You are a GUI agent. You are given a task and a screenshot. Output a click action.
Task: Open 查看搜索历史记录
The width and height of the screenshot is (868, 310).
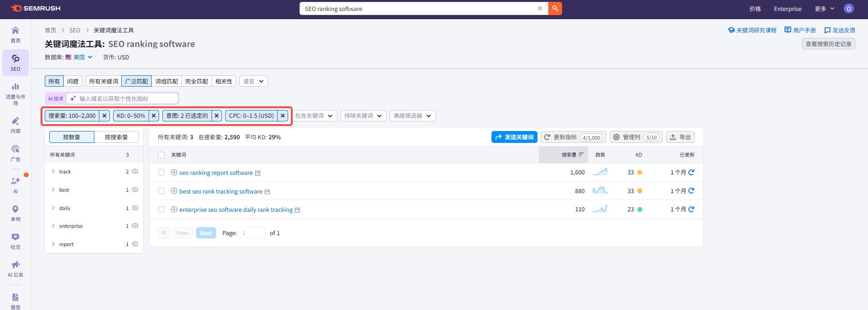tap(828, 44)
